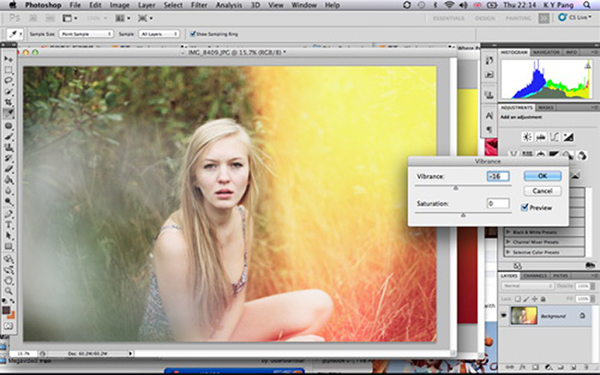The image size is (600, 375).
Task: Add a Levels adjustment
Action: click(x=541, y=137)
